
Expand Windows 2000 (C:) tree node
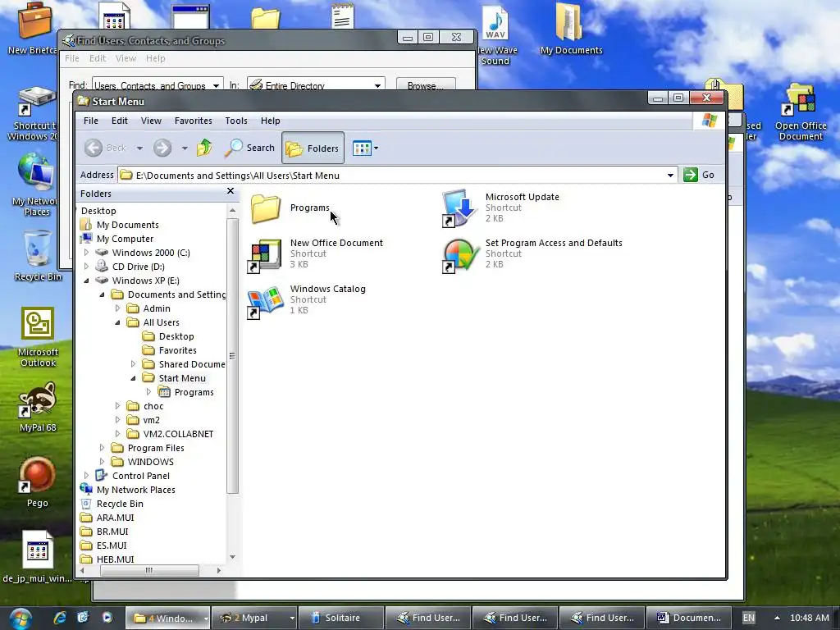click(87, 253)
